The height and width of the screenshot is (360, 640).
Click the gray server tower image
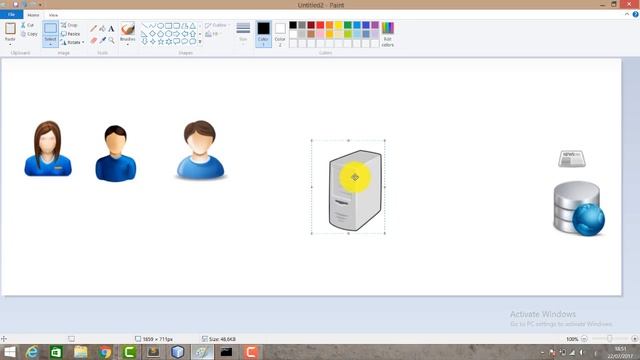(355, 190)
